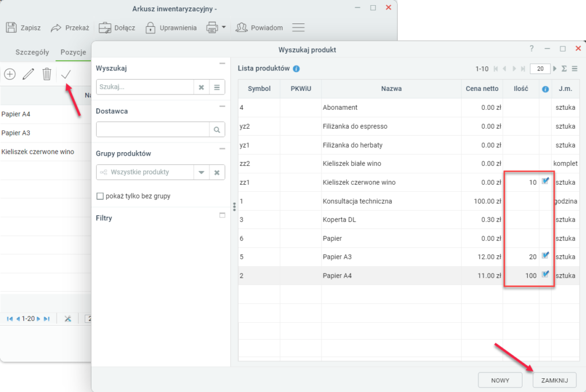Click the trash delete icon

(x=47, y=74)
